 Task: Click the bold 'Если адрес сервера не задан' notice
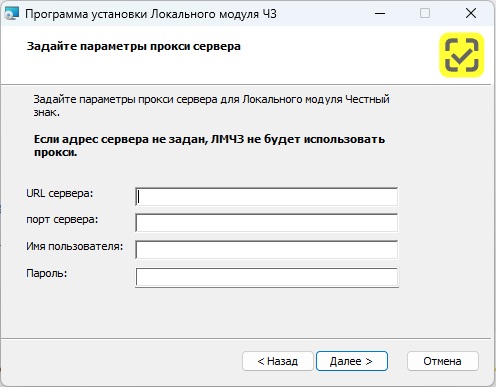209,146
